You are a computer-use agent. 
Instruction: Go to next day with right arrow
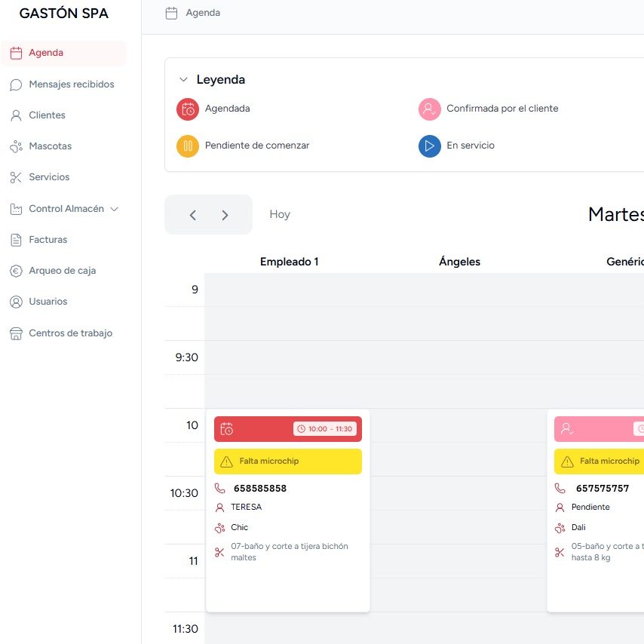225,215
